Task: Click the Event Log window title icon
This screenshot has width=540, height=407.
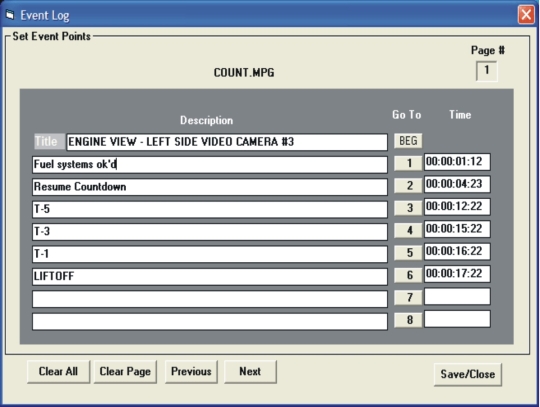Action: coord(10,15)
